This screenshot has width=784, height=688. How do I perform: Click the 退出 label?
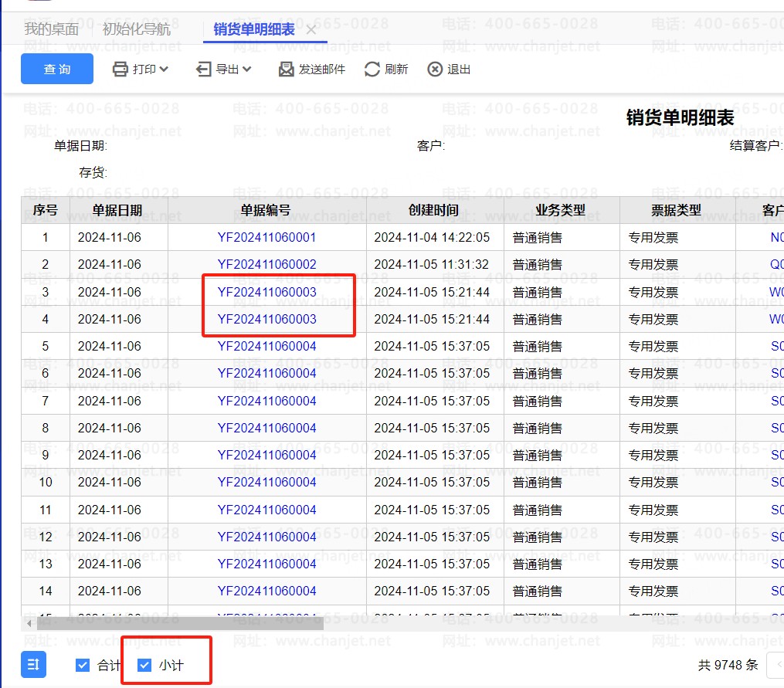click(459, 69)
